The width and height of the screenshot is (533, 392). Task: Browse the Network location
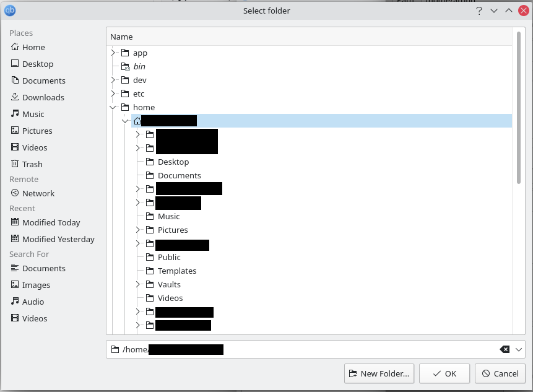37,193
